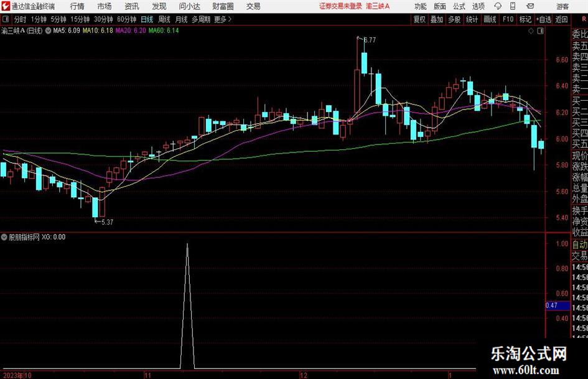588x379 pixels.
Task: Select the 日线 daily period tab
Action: (x=147, y=19)
